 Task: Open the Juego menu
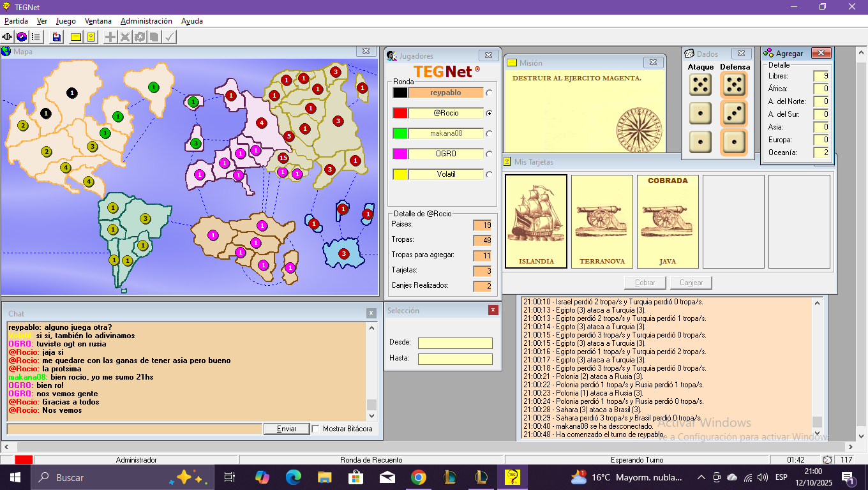(66, 21)
